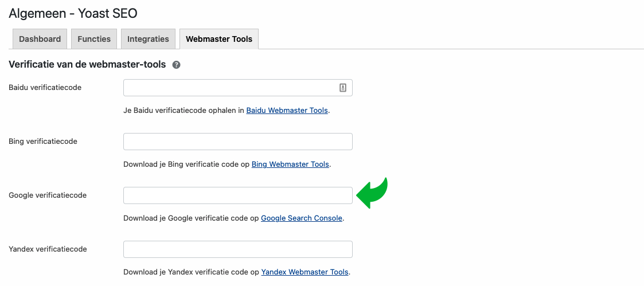
Task: Select the Integraties tab
Action: coord(149,39)
